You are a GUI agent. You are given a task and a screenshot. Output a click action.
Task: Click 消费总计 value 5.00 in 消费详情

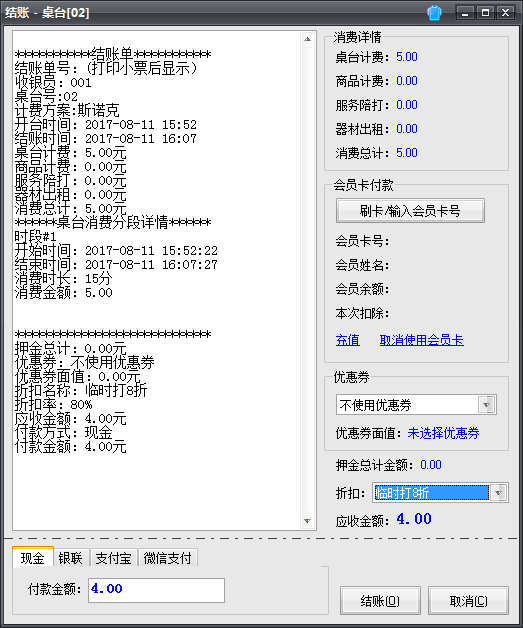pos(407,153)
